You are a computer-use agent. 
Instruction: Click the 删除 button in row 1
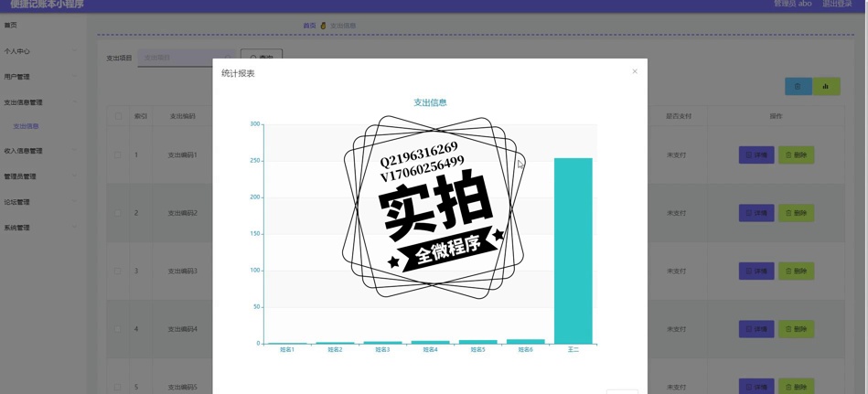[x=796, y=154]
